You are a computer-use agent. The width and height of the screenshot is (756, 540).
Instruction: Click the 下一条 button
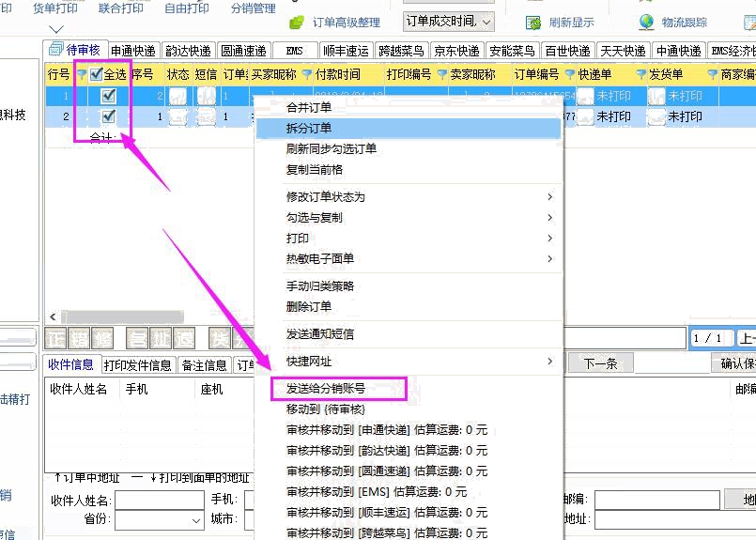[x=601, y=363]
